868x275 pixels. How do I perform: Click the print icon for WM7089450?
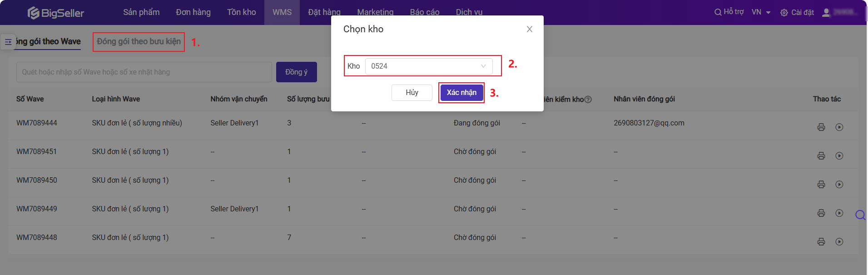pos(821,185)
